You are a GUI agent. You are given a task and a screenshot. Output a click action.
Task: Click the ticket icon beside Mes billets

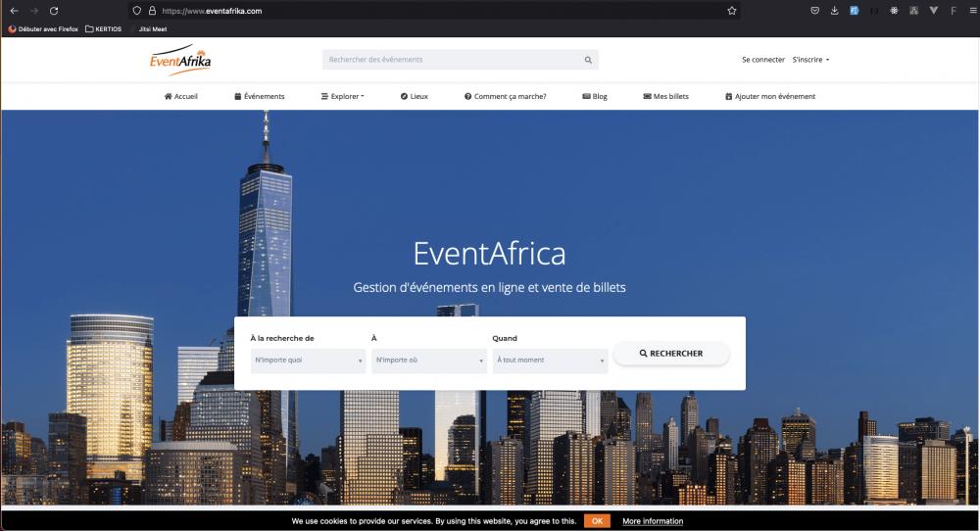[x=648, y=96]
